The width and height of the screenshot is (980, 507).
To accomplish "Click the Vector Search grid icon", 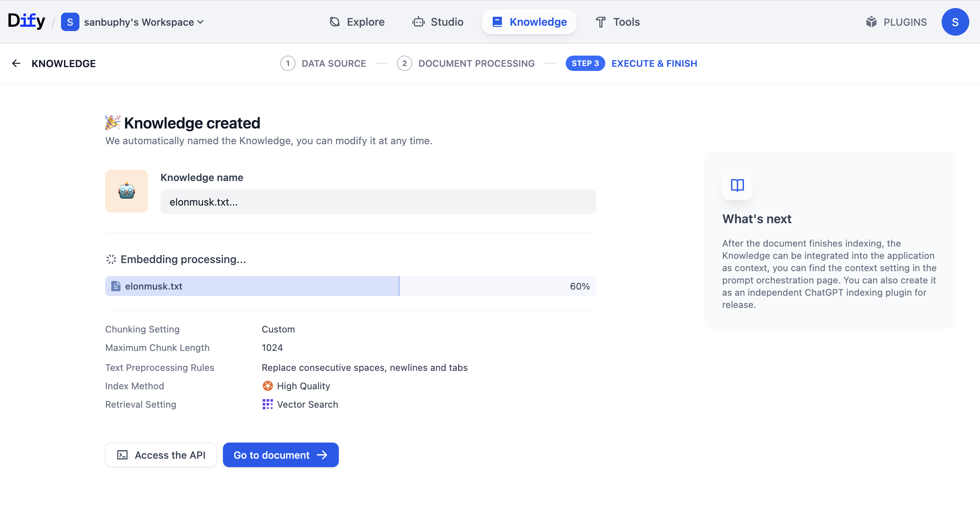I will click(x=267, y=404).
